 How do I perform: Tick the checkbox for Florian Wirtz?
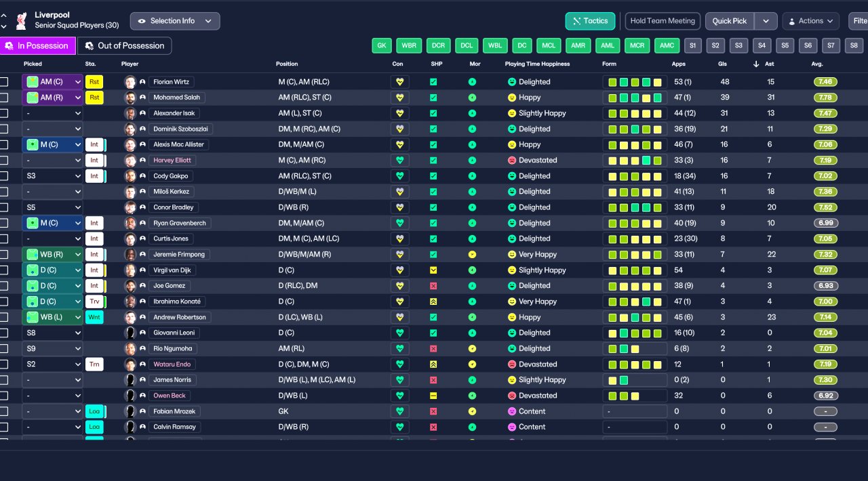tap(4, 82)
